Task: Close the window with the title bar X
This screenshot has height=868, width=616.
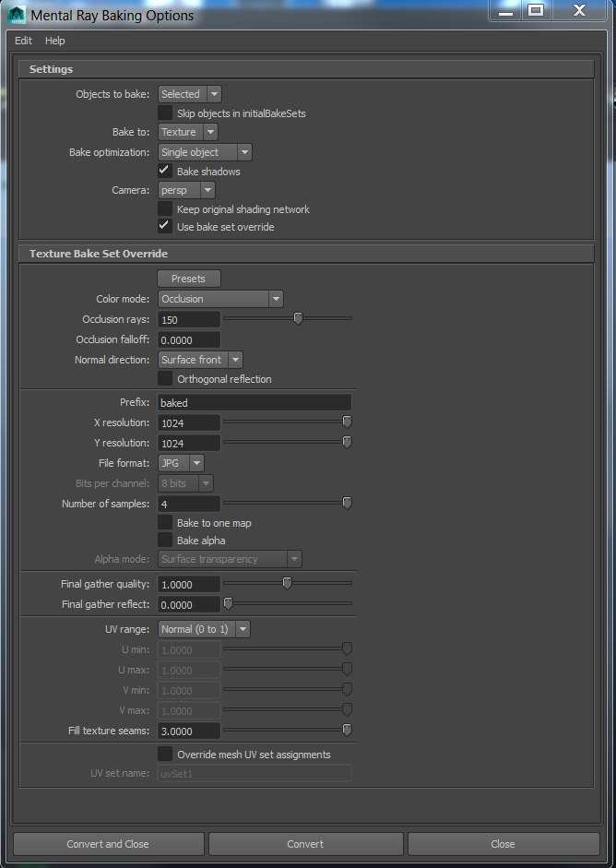Action: (579, 10)
